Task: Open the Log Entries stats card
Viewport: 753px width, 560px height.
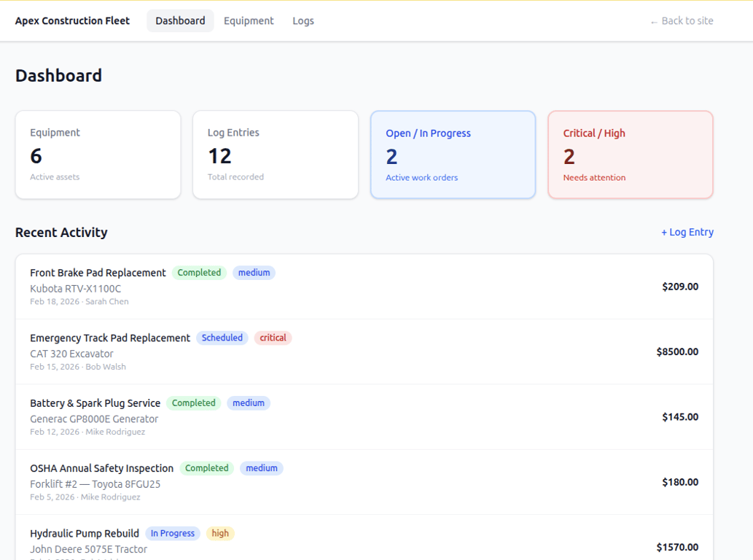Action: [x=275, y=155]
